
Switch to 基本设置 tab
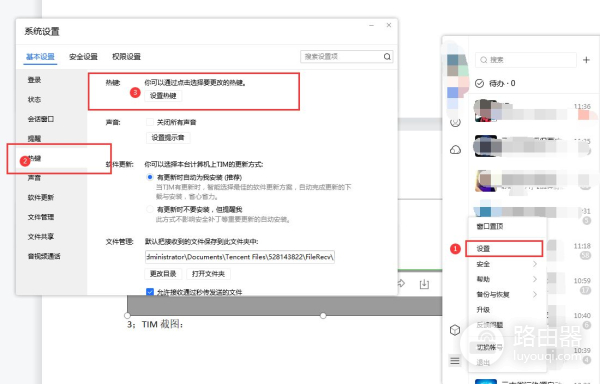click(40, 57)
